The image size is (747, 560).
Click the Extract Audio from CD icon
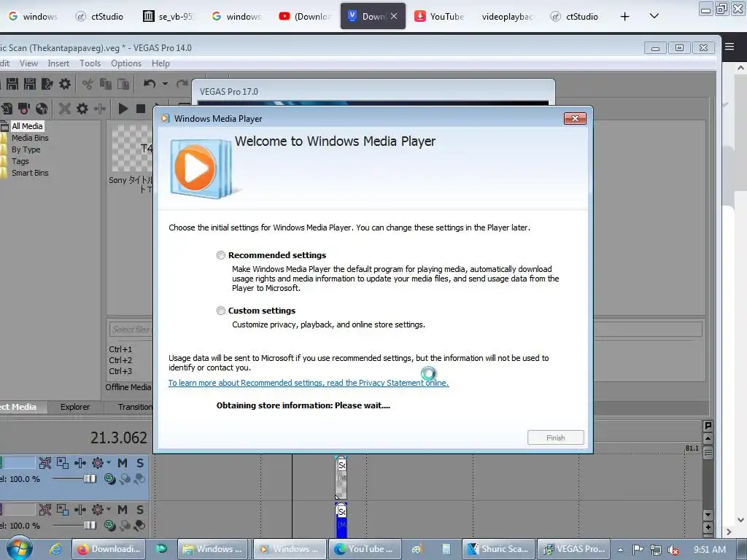coord(42,109)
